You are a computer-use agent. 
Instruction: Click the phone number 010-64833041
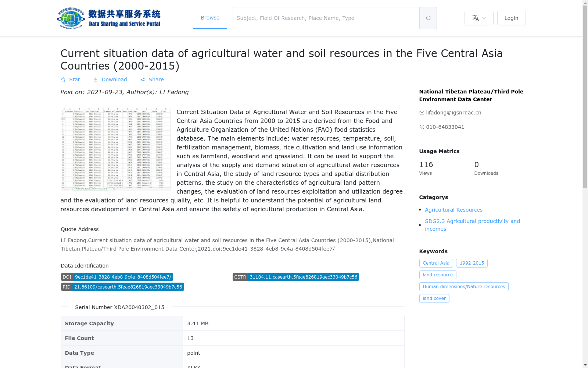click(x=445, y=127)
